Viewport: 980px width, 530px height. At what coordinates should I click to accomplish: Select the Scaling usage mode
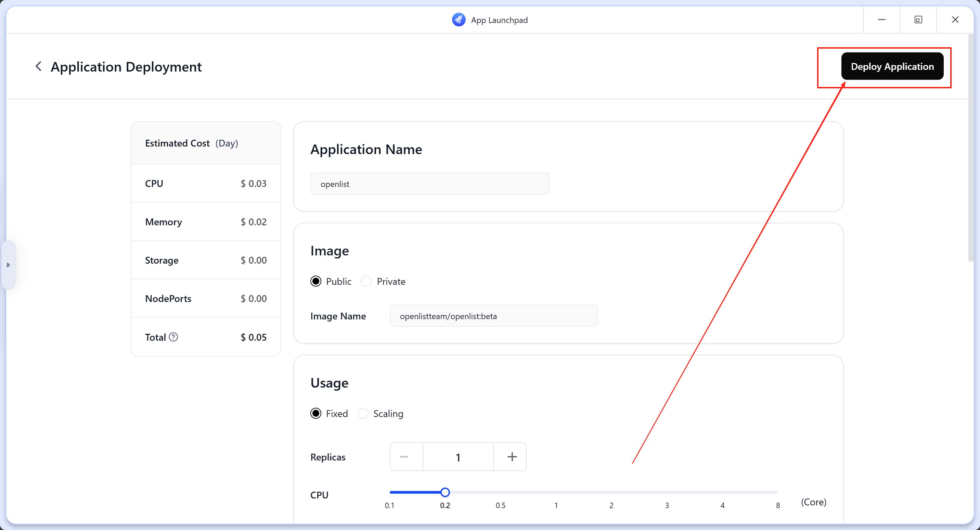coord(363,413)
